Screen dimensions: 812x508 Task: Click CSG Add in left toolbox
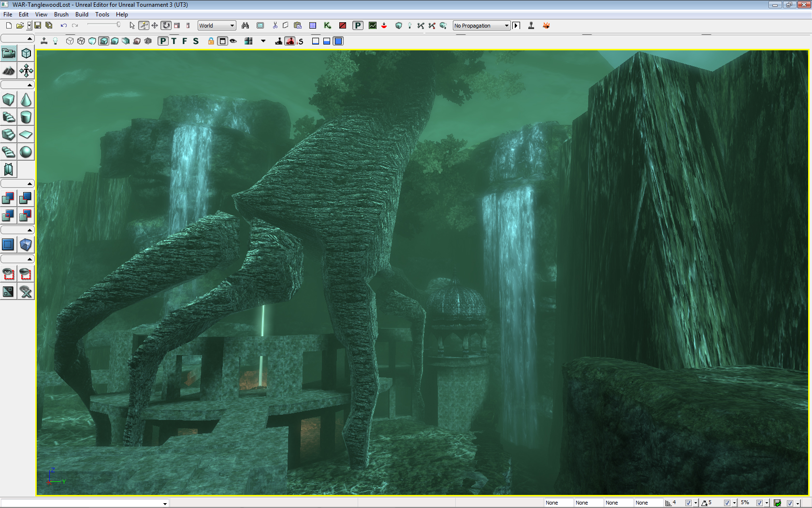9,198
